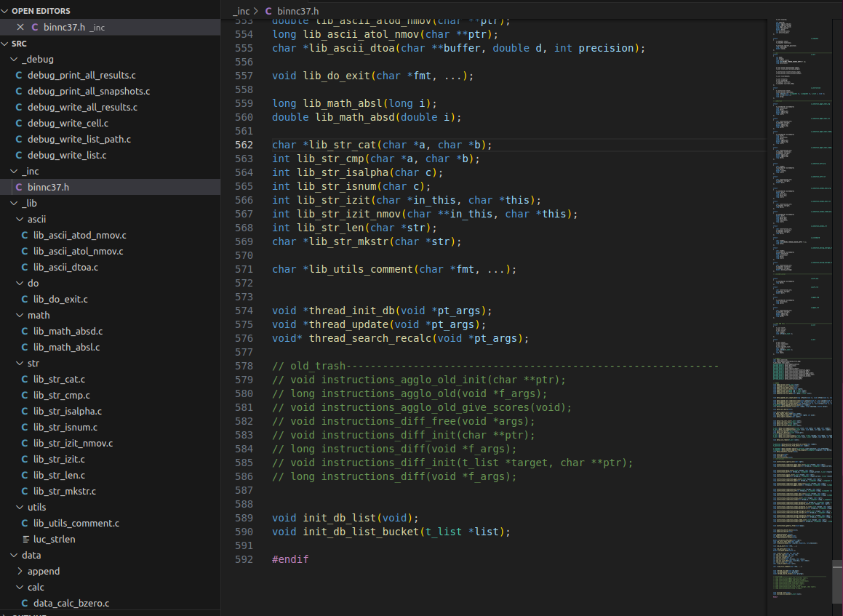Click C file icon beside lib_math_absd.c

coord(25,331)
